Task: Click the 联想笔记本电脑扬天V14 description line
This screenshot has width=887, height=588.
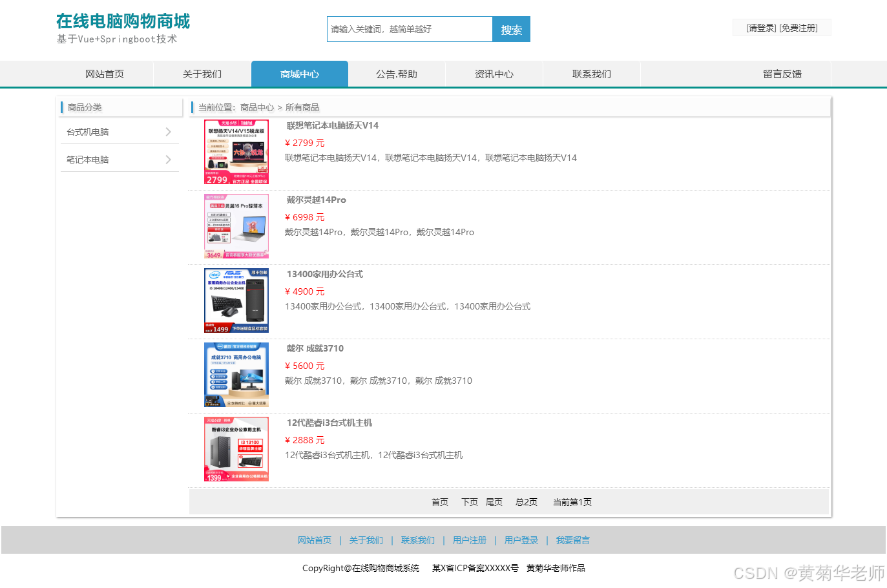Action: [431, 158]
